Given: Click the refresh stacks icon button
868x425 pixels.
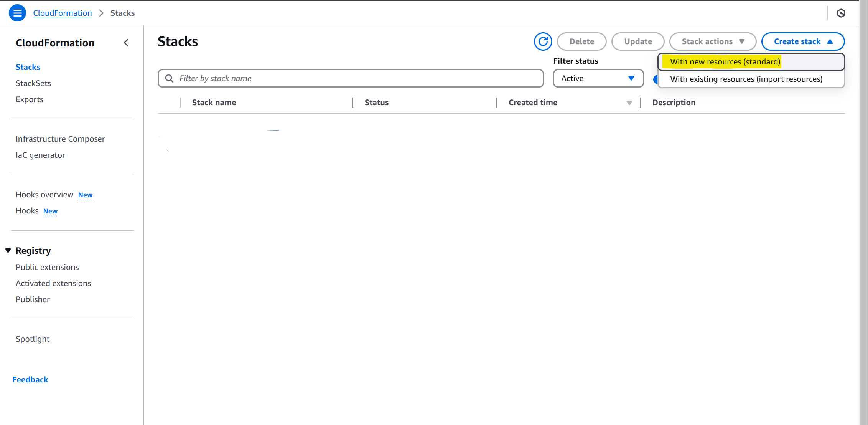Looking at the screenshot, I should pyautogui.click(x=543, y=41).
